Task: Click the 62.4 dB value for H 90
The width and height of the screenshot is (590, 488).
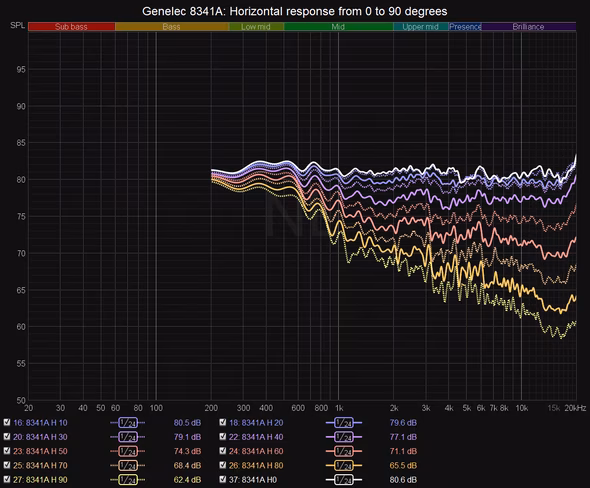Action: [x=187, y=480]
